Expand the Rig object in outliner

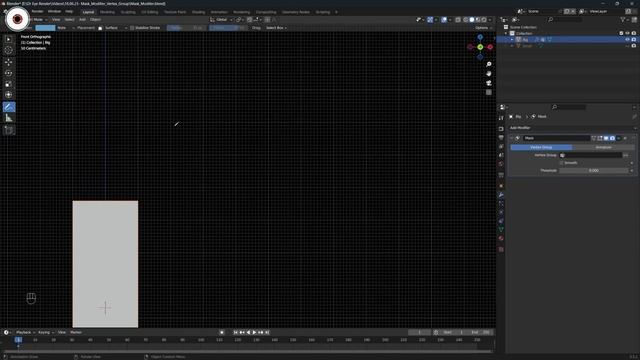pyautogui.click(x=512, y=40)
